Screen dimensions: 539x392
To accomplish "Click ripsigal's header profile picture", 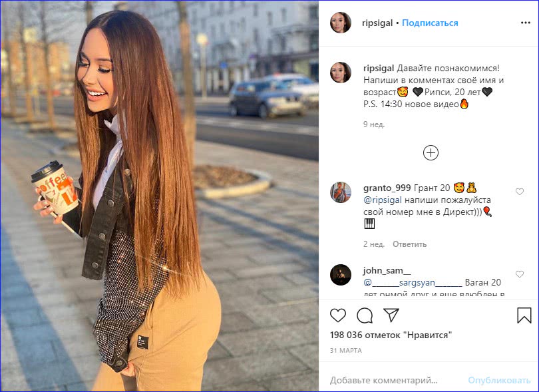I will 340,23.
